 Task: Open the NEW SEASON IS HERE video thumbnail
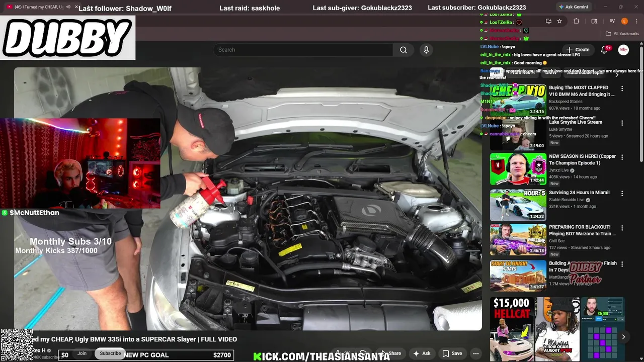pos(518,169)
